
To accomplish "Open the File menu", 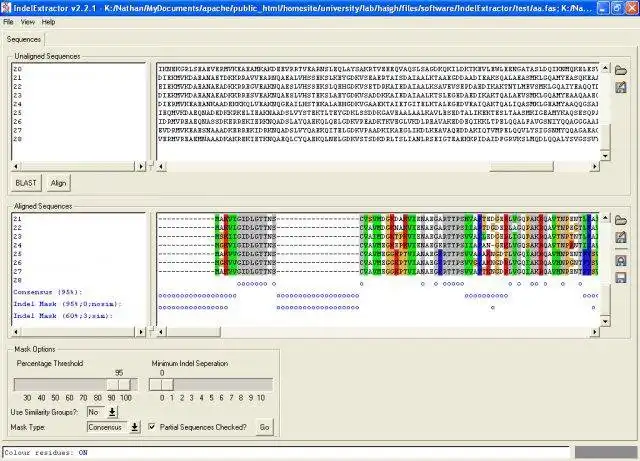I will (8, 22).
